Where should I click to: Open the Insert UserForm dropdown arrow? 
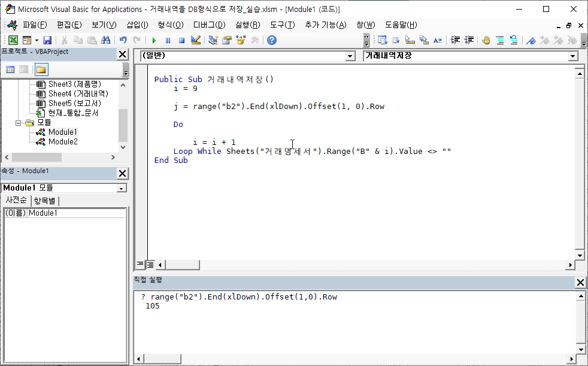(37, 40)
